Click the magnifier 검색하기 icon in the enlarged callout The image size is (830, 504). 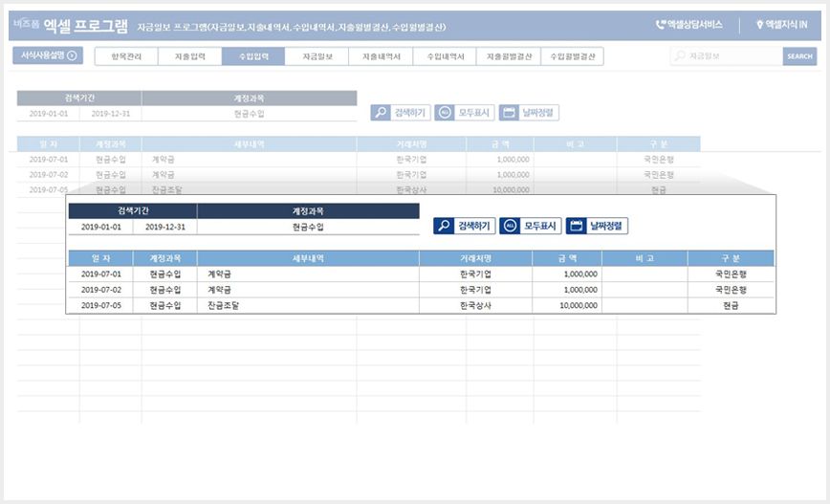[444, 226]
